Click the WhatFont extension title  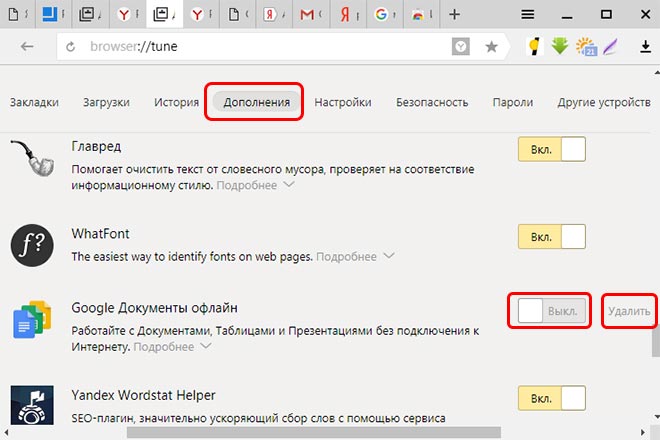[x=100, y=234]
